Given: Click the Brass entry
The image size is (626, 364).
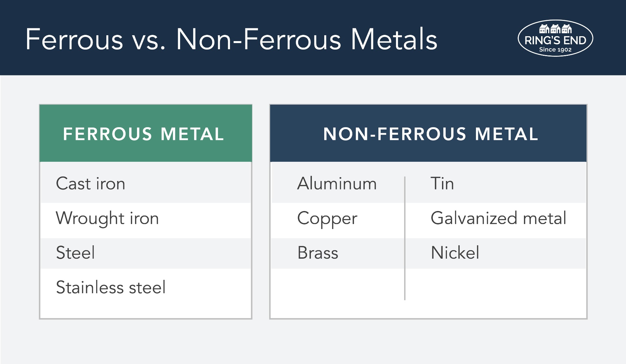Looking at the screenshot, I should click(x=318, y=253).
